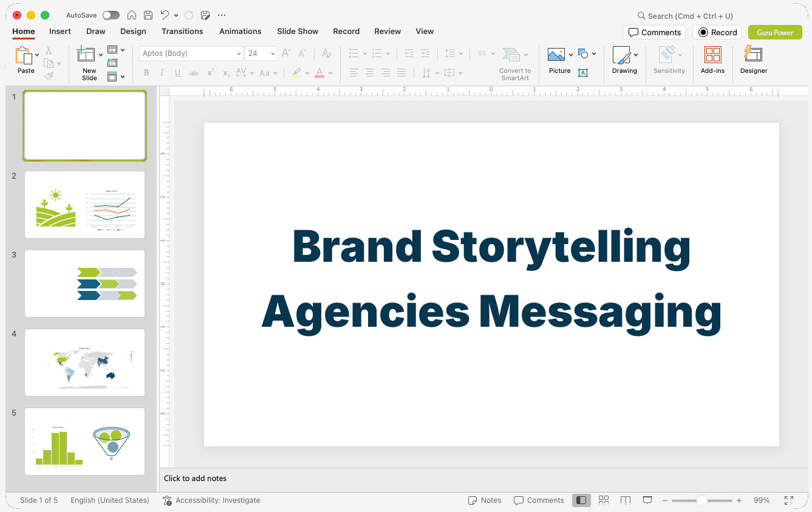Toggle Superscript formatting

click(210, 73)
